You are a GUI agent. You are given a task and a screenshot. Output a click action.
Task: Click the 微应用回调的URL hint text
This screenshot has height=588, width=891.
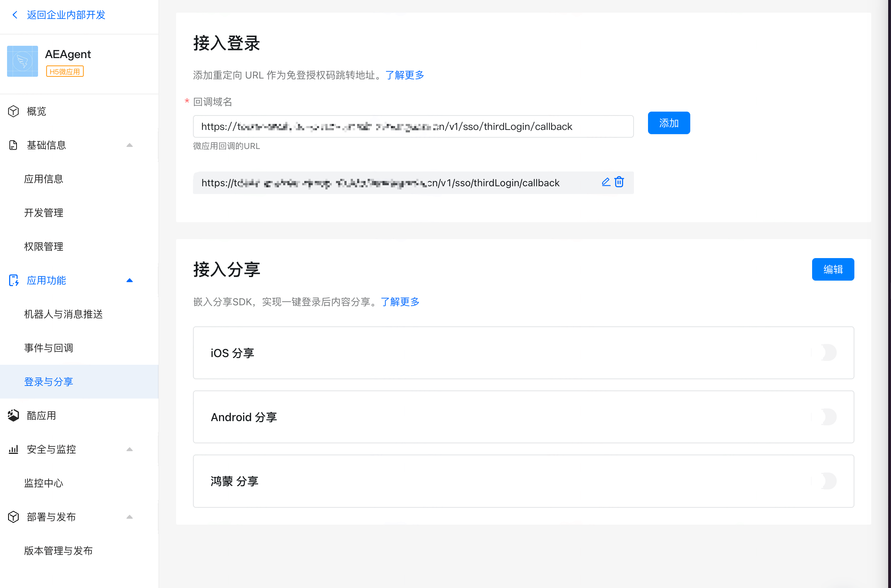[226, 146]
